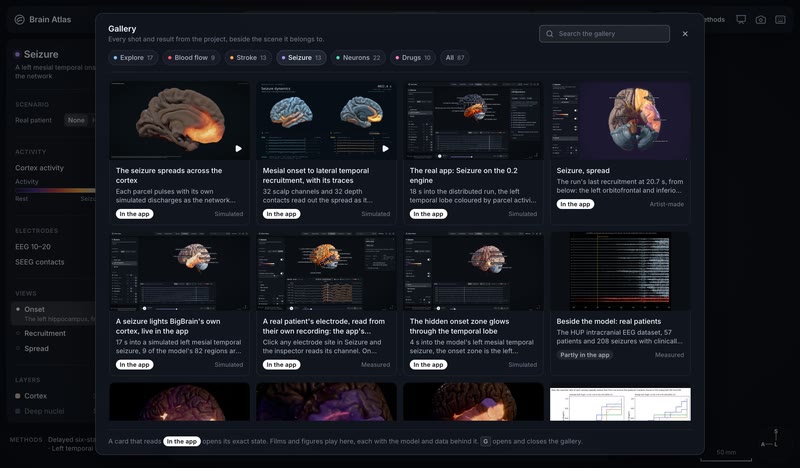Click 'In the app' on Mesial onset card

click(281, 214)
